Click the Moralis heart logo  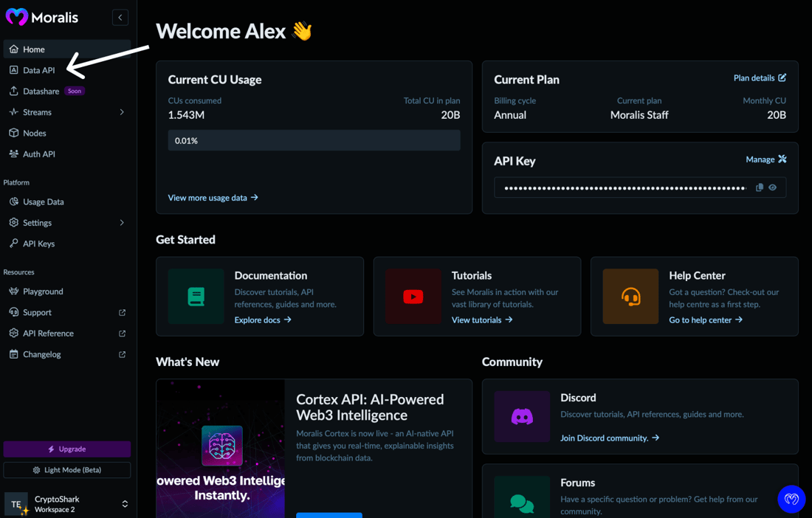coord(16,17)
